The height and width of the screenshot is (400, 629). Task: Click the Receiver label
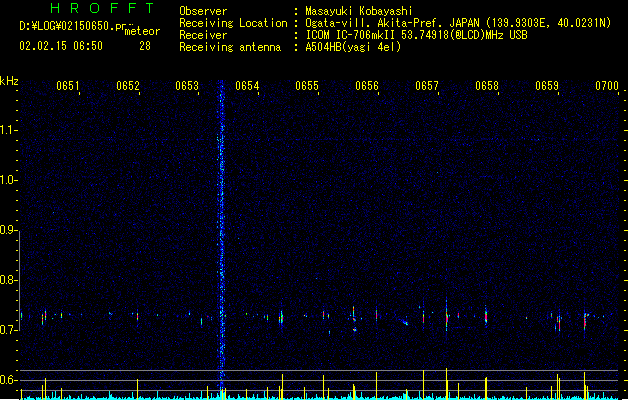pos(203,35)
